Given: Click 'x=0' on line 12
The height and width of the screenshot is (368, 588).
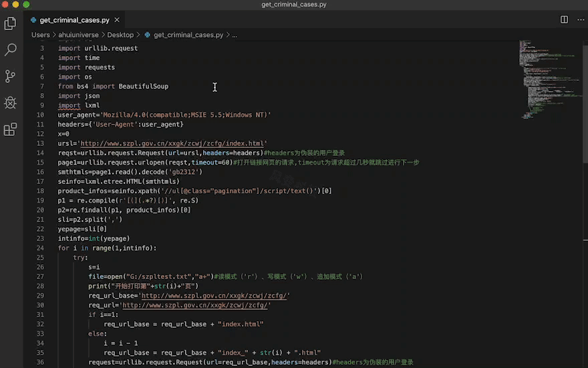Looking at the screenshot, I should point(63,134).
